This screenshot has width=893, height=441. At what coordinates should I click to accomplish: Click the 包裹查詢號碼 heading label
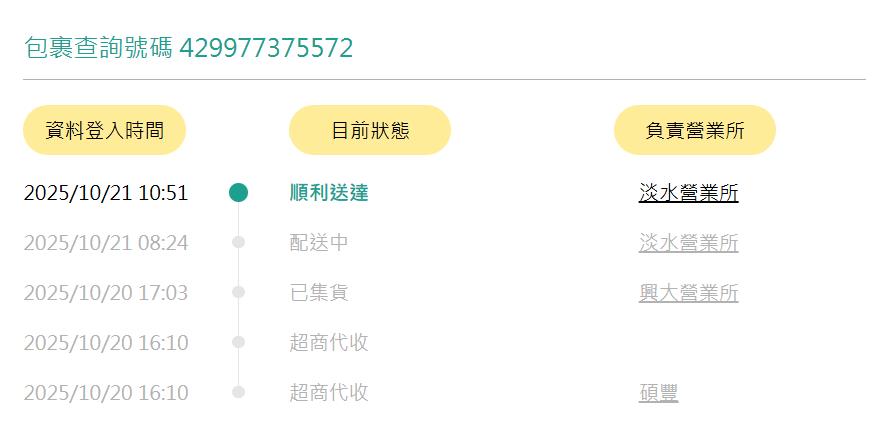tap(98, 48)
